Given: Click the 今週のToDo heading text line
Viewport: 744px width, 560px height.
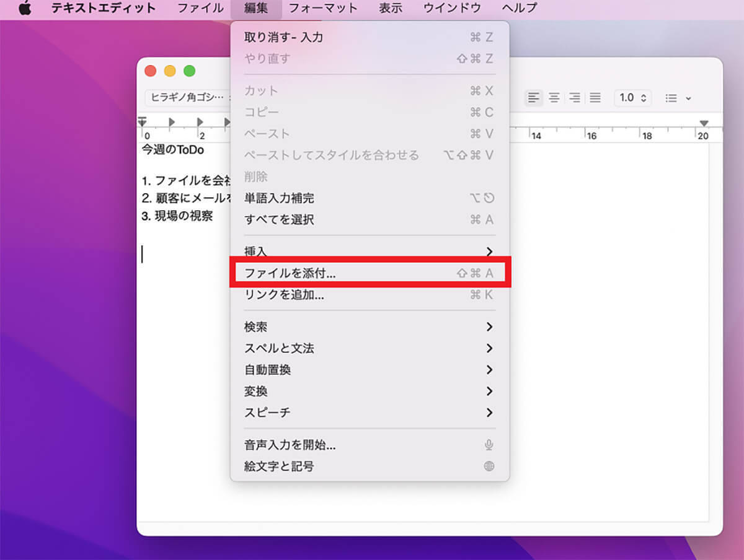Looking at the screenshot, I should coord(173,150).
